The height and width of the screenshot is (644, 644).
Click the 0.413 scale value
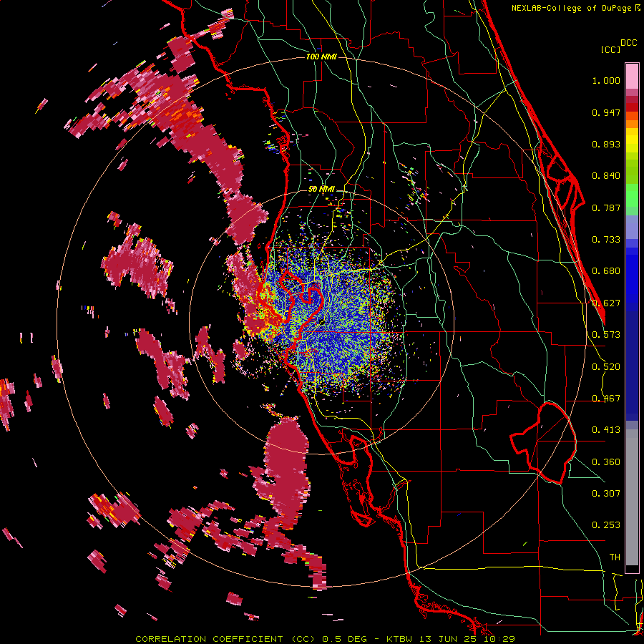(606, 430)
